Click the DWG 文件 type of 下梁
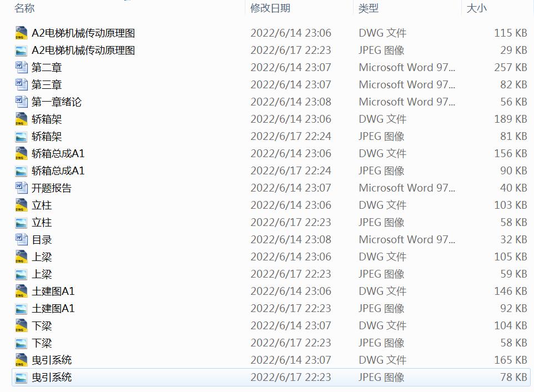Image resolution: width=534 pixels, height=392 pixels. (382, 325)
